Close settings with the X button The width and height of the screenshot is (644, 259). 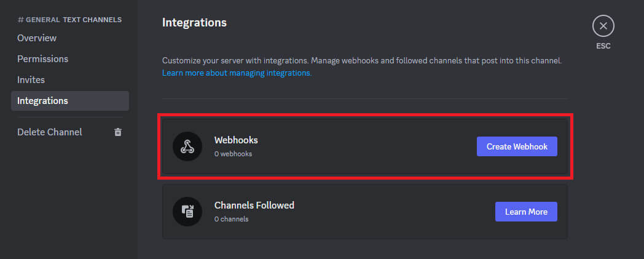[x=603, y=26]
